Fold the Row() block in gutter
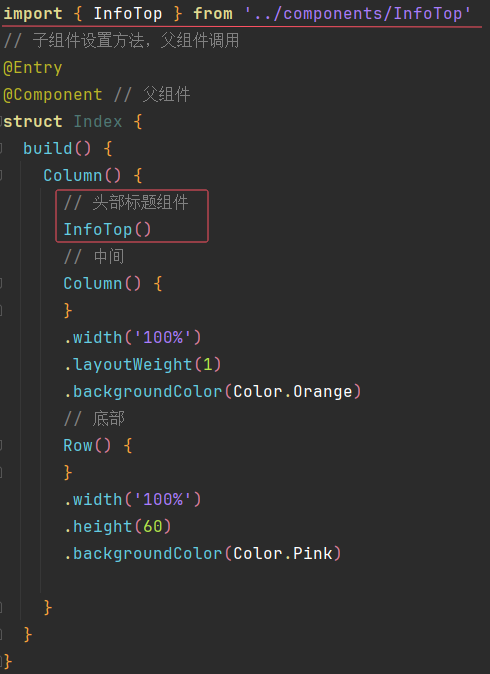490x674 pixels. (x=1, y=446)
